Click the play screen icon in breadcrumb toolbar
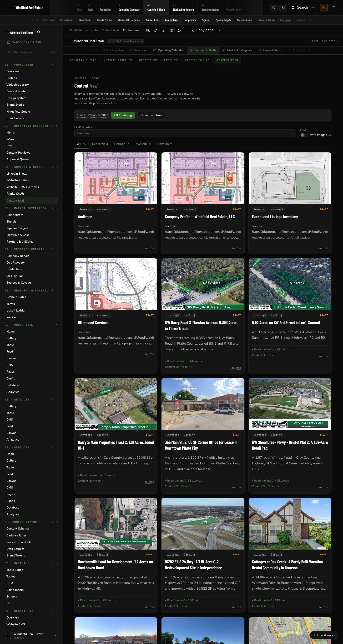Viewport: 343px width, 644px height. tap(163, 30)
